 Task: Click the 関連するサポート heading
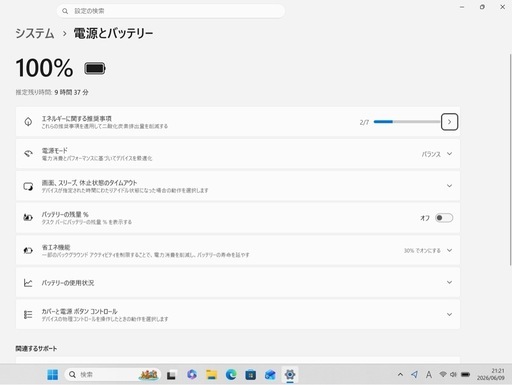click(x=36, y=349)
